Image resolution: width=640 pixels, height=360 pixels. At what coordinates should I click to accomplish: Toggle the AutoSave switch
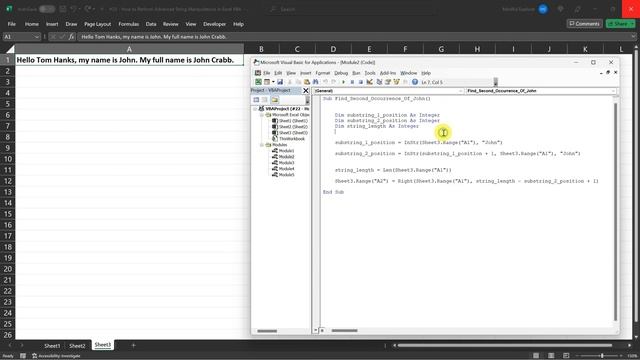47,9
